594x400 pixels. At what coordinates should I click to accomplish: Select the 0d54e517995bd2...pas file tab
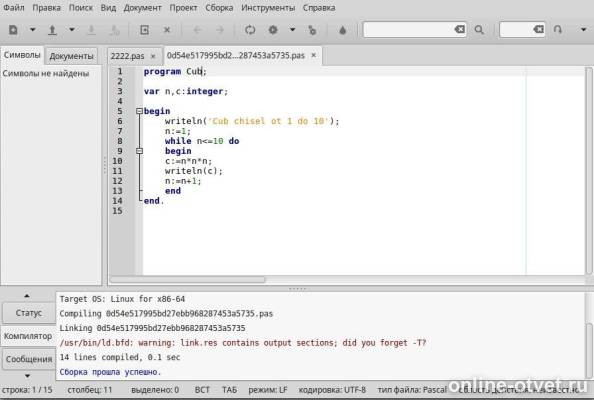(236, 56)
